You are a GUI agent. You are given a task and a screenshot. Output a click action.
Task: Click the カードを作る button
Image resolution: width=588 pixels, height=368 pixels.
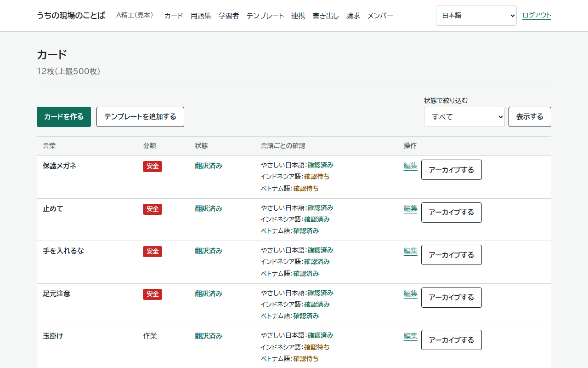(x=64, y=117)
